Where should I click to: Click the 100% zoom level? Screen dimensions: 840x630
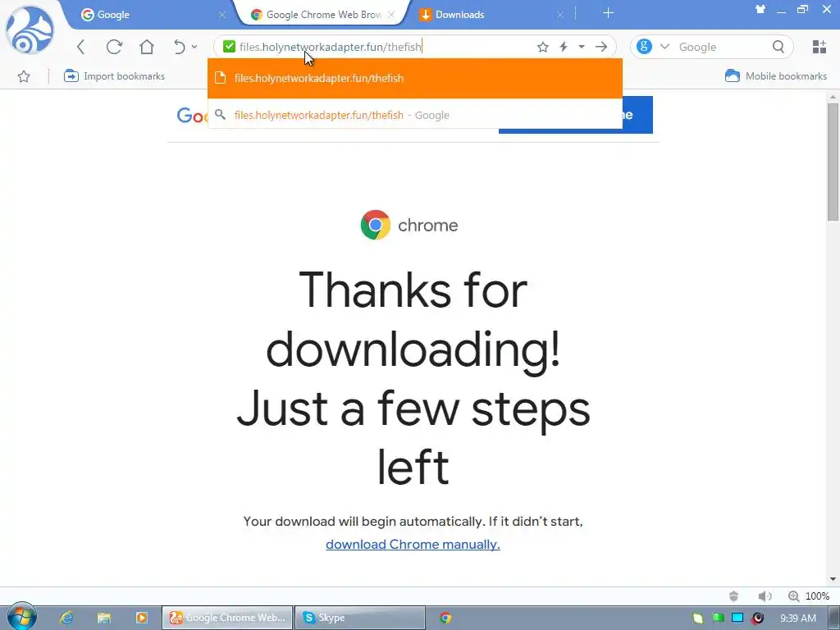(x=818, y=596)
